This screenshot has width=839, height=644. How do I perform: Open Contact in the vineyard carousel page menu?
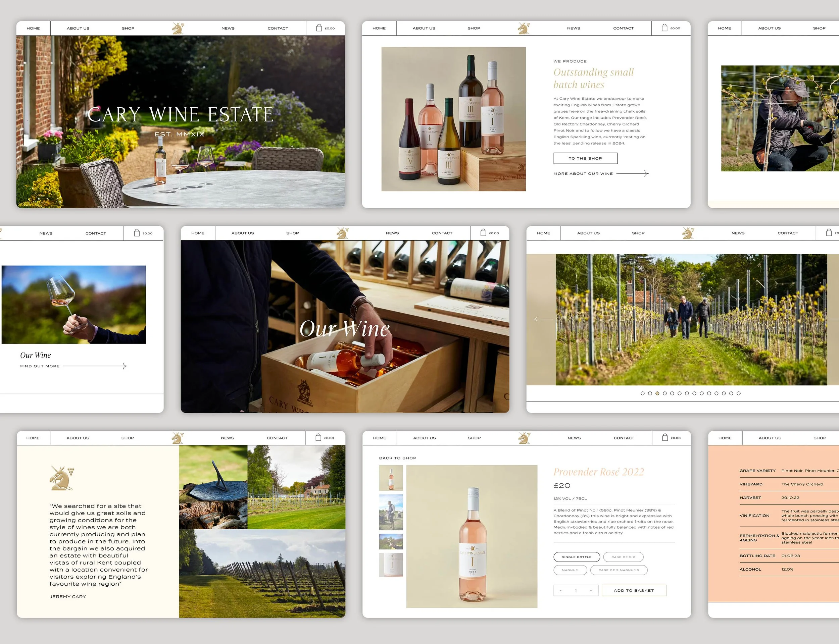pos(788,233)
